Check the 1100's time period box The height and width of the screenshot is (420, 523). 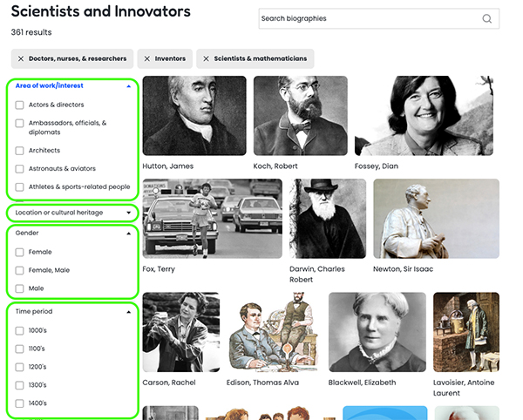(20, 349)
